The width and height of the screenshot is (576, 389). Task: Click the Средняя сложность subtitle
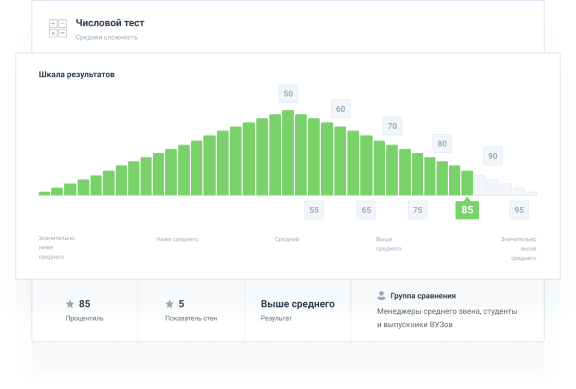107,37
